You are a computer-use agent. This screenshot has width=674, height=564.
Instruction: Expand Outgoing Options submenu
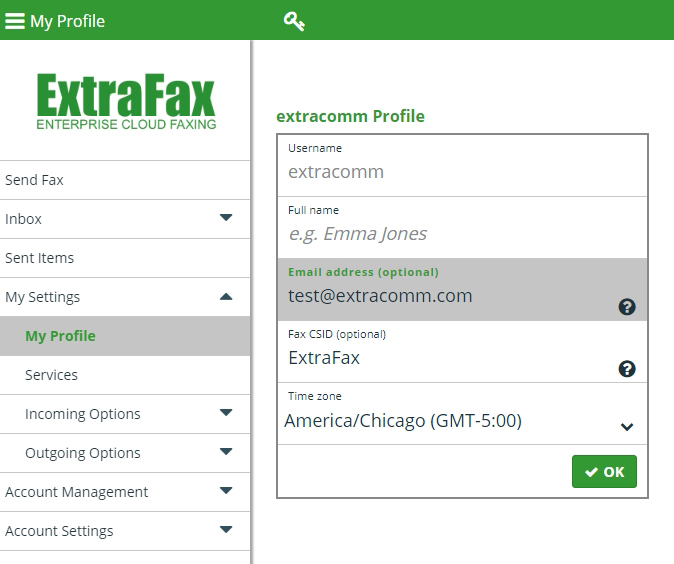[226, 451]
